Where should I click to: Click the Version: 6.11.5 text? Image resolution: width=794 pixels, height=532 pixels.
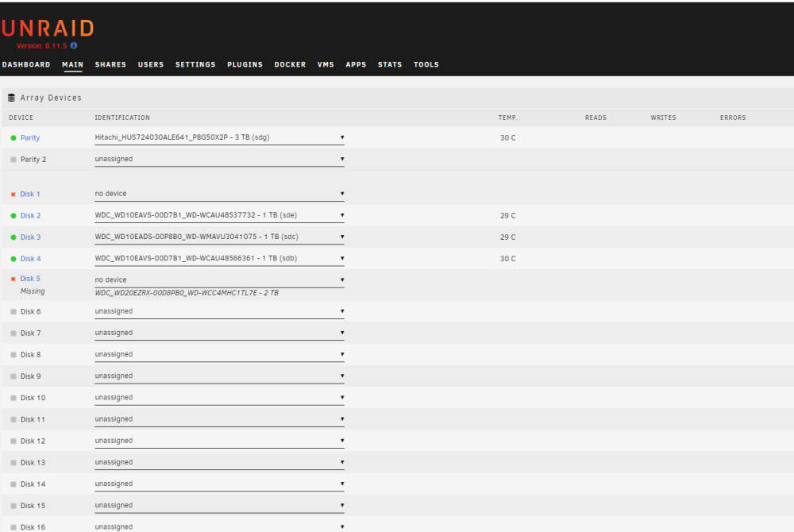click(41, 45)
